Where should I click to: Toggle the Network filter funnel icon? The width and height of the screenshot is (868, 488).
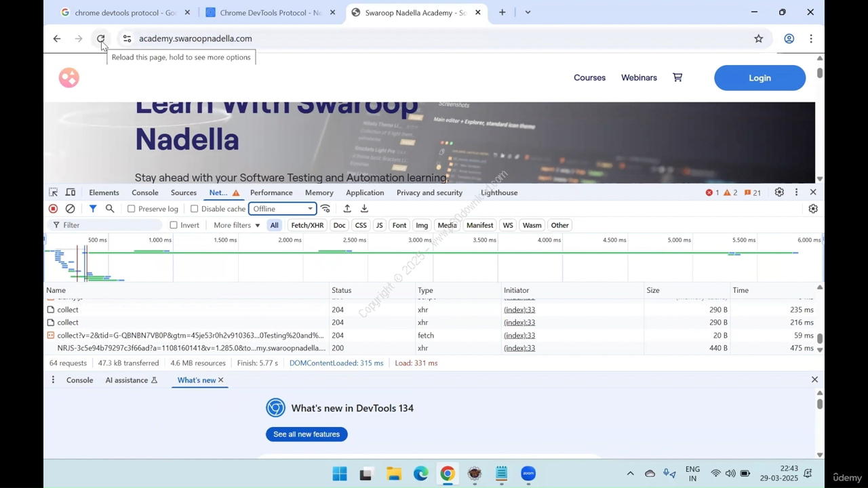93,209
